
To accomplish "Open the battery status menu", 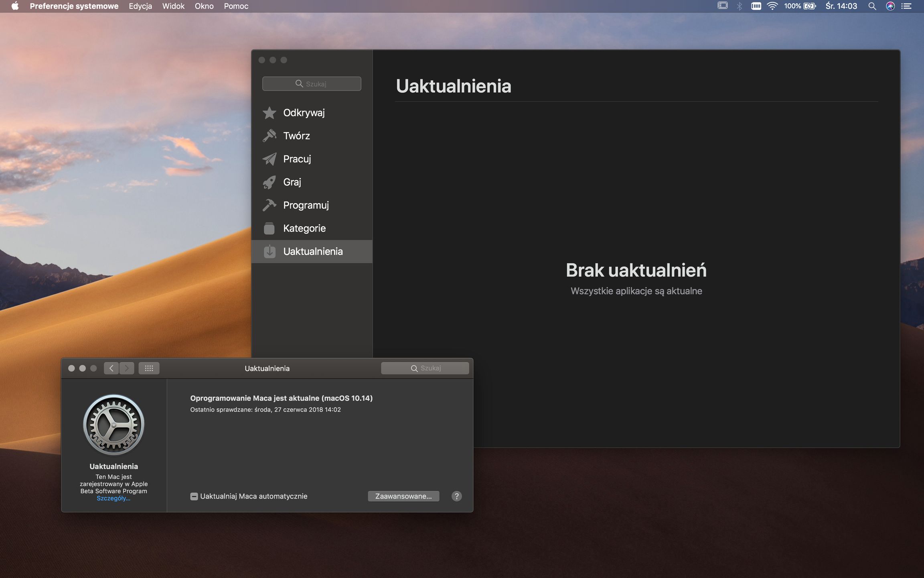I will (x=809, y=6).
